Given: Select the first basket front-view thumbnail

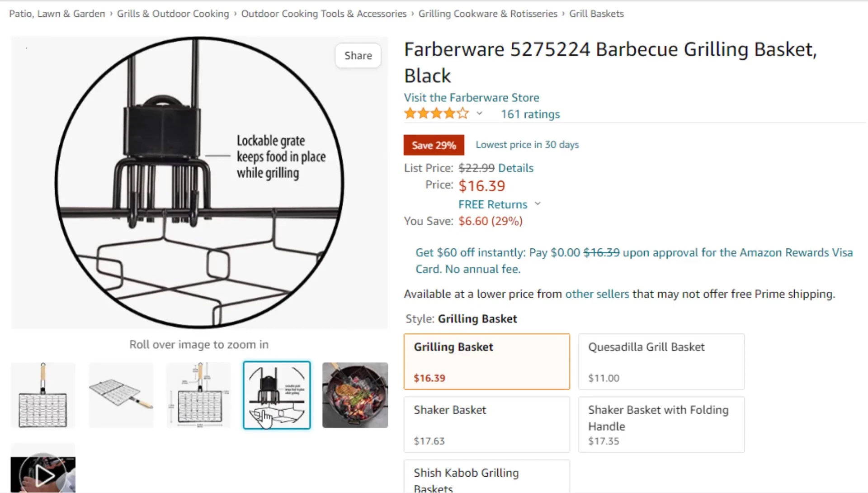Looking at the screenshot, I should 43,395.
